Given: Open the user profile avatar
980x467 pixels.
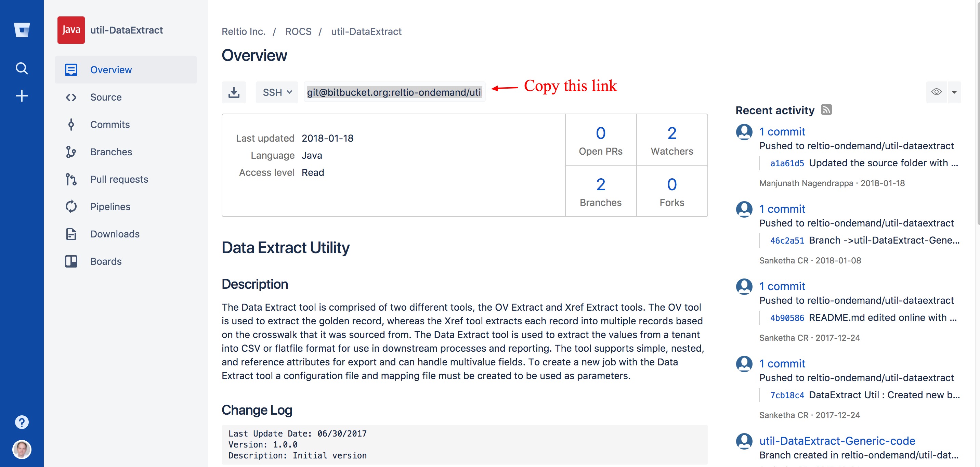Looking at the screenshot, I should pyautogui.click(x=22, y=450).
